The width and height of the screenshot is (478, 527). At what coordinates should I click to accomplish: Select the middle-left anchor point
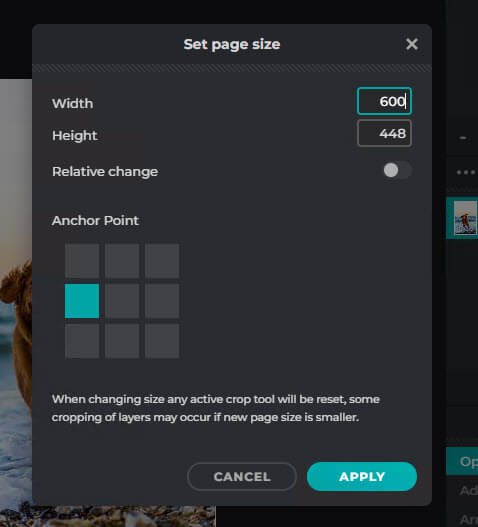pyautogui.click(x=82, y=301)
